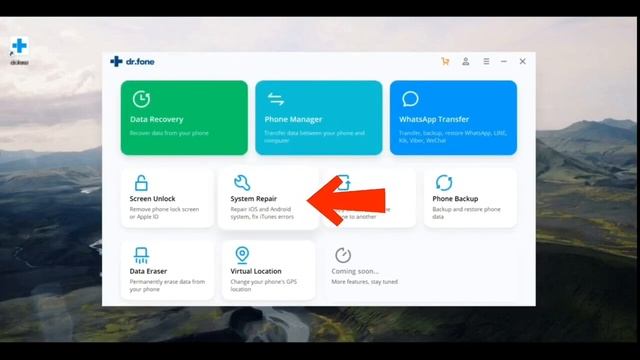
Task: Click the System Repair wrench icon
Action: [x=242, y=183]
